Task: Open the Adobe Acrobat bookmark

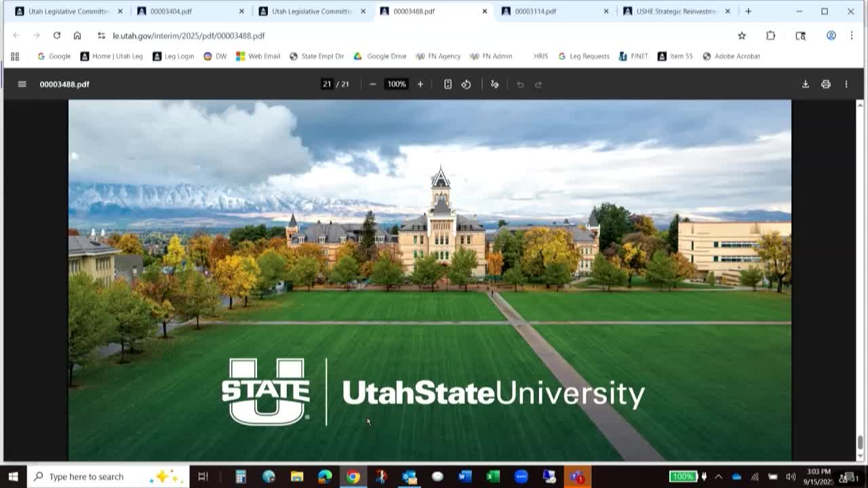Action: click(x=731, y=56)
